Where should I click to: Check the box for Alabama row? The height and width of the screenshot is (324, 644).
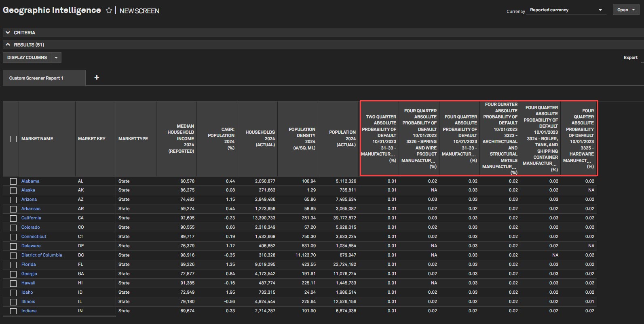click(13, 181)
